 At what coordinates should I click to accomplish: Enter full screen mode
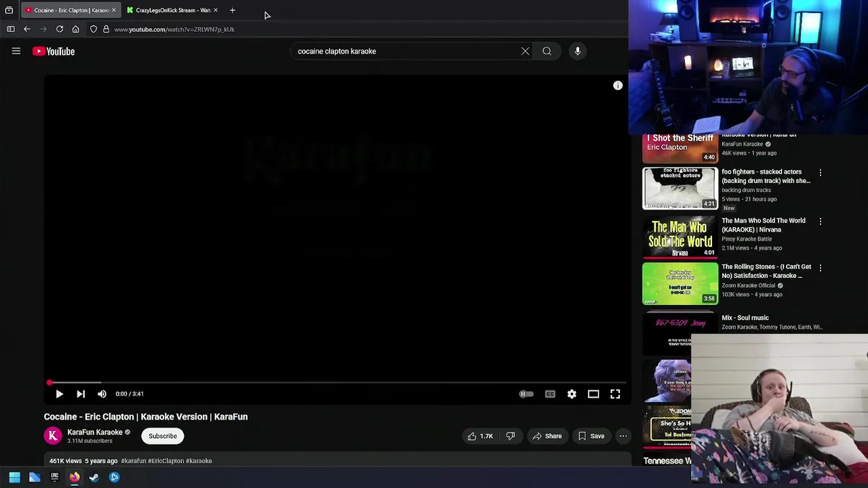pos(615,394)
